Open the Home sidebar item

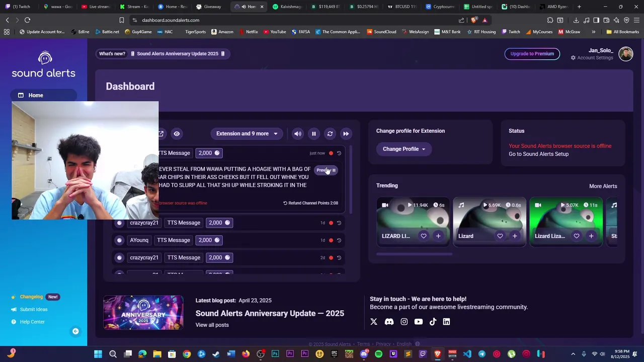(x=43, y=95)
